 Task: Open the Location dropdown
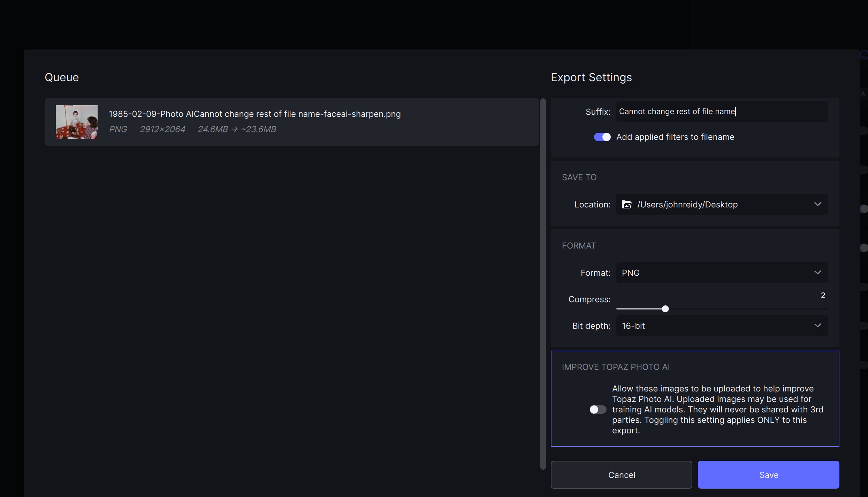(722, 204)
